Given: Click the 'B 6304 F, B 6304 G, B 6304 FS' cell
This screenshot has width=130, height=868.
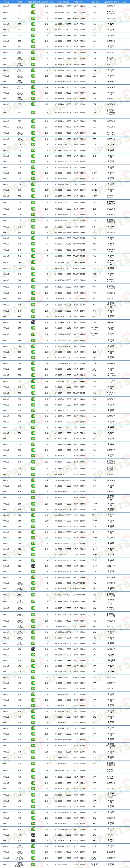Looking at the screenshot, I should tap(111, 113).
